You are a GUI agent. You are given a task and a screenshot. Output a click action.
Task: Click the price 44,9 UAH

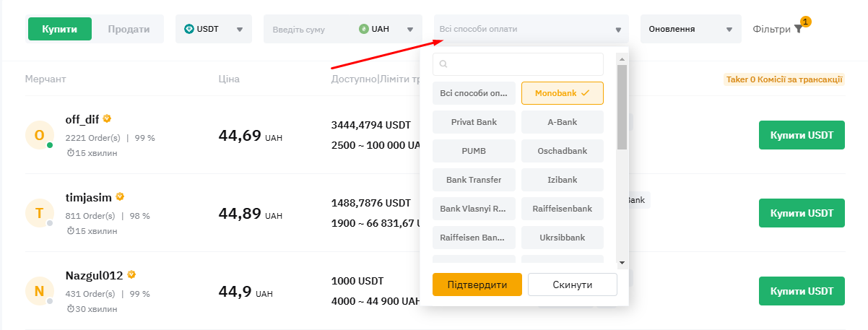click(246, 292)
